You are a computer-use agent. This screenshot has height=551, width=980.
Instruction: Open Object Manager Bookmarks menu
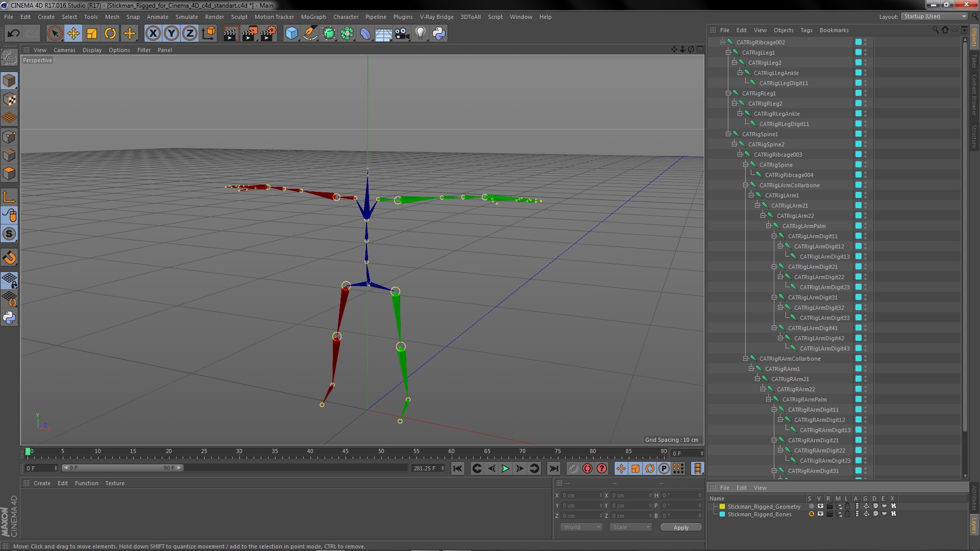click(834, 30)
